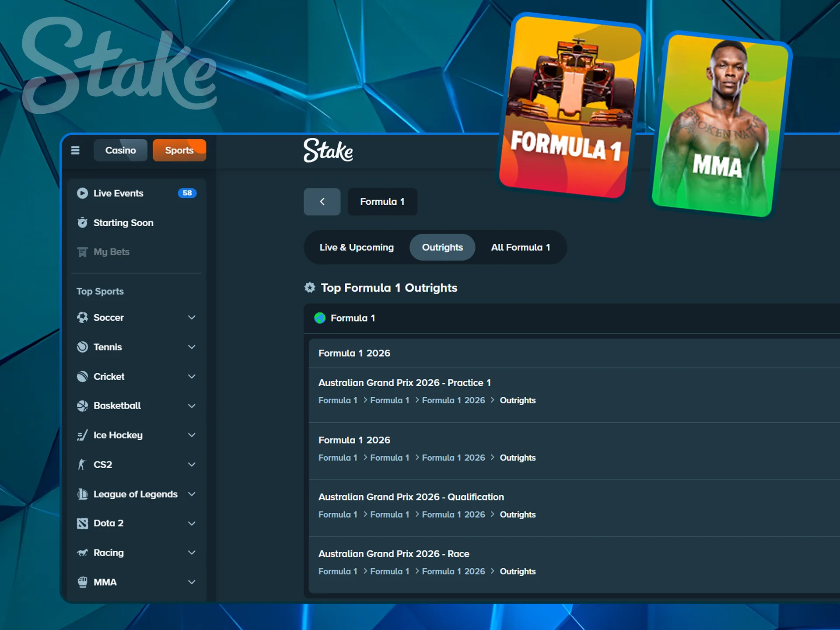Expand the Cricket chevron
840x630 pixels.
(192, 376)
